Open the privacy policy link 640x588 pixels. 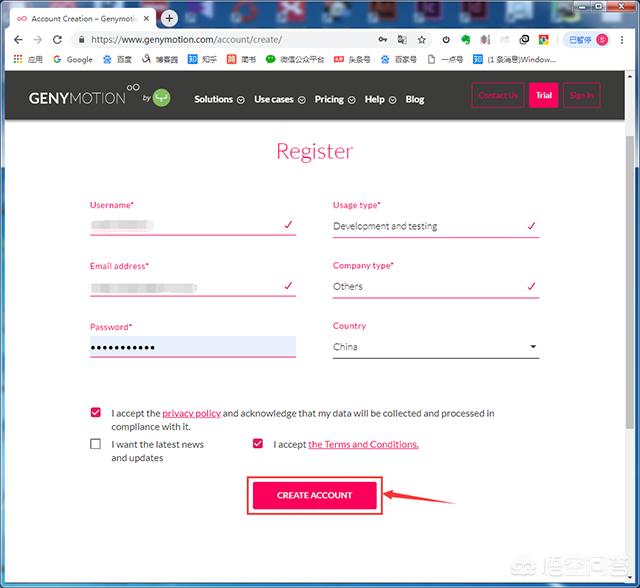click(x=191, y=413)
